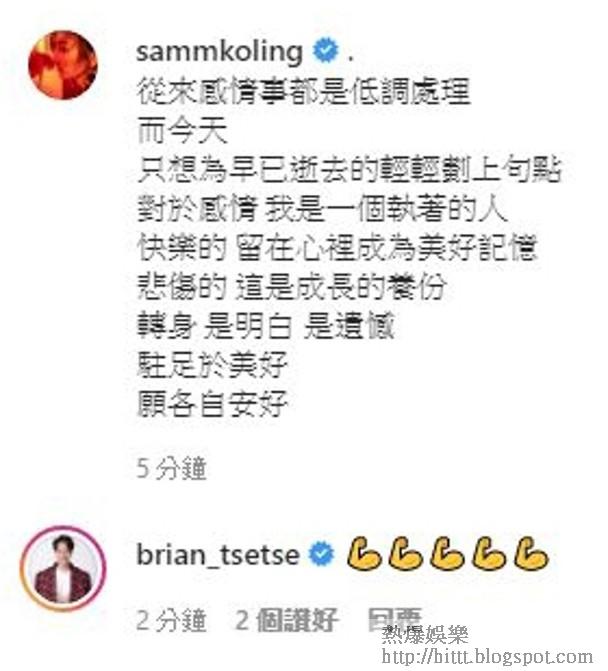
Task: View the 2 個讚好 likes list
Action: point(287,620)
